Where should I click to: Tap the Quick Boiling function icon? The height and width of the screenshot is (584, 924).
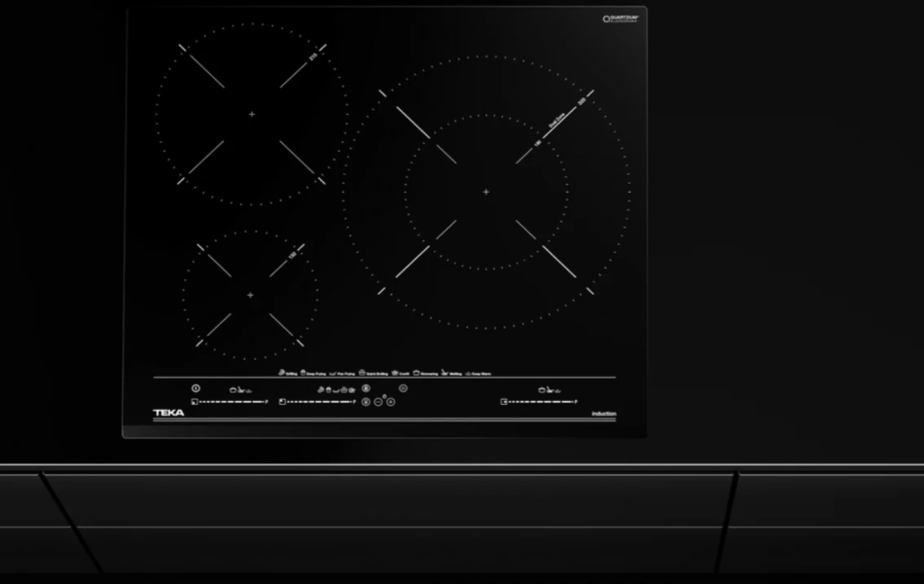point(362,373)
